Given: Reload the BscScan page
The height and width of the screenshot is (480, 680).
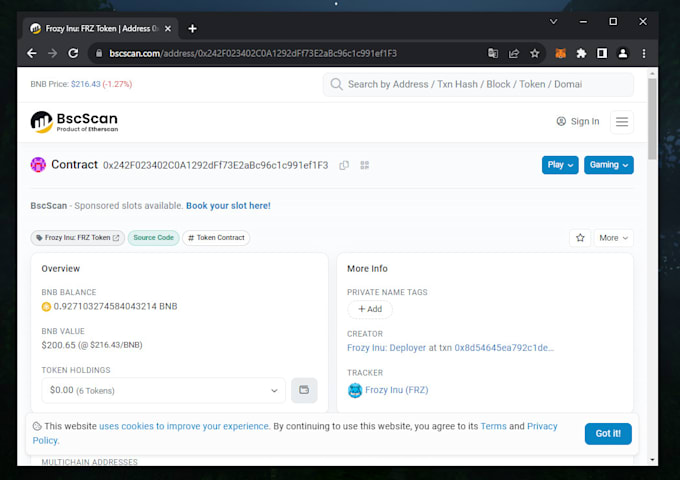Looking at the screenshot, I should (x=73, y=53).
